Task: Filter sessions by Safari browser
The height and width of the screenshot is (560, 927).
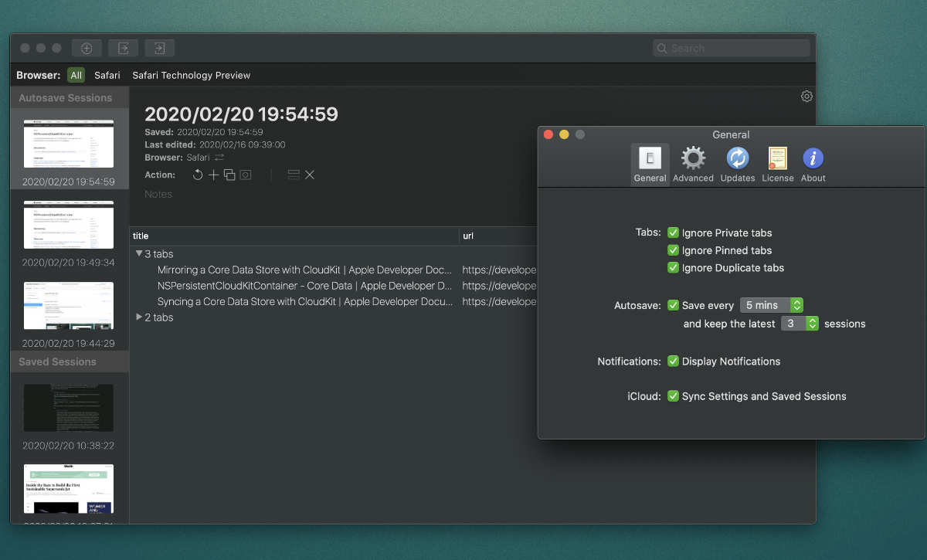Action: coord(107,75)
